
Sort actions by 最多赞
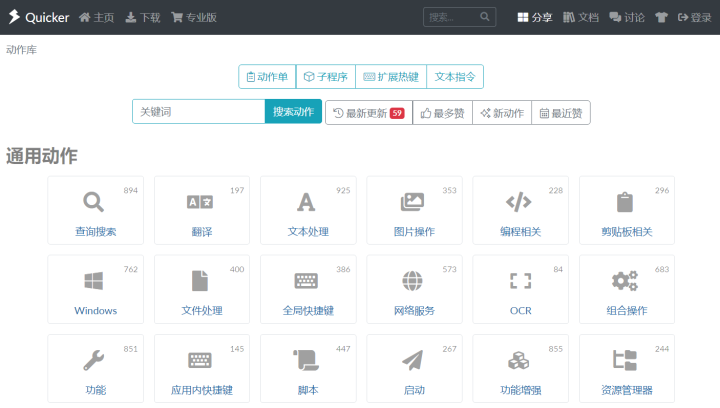click(442, 113)
